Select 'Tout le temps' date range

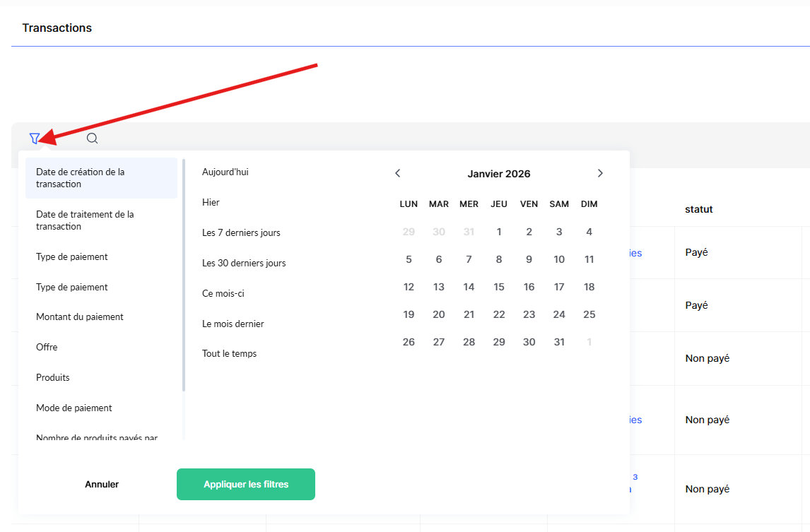point(230,354)
